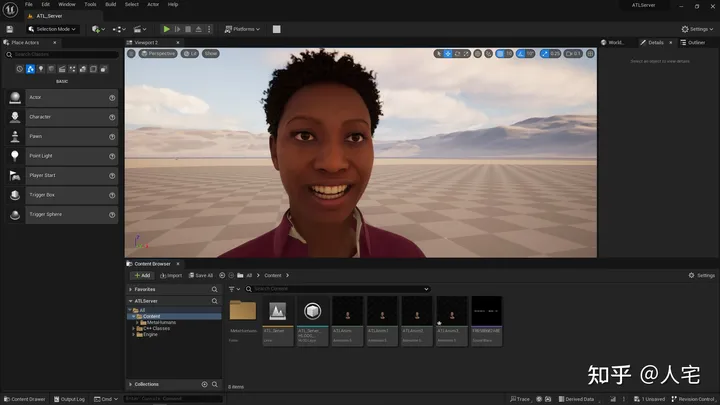Switch to the Outliner tab

point(693,42)
